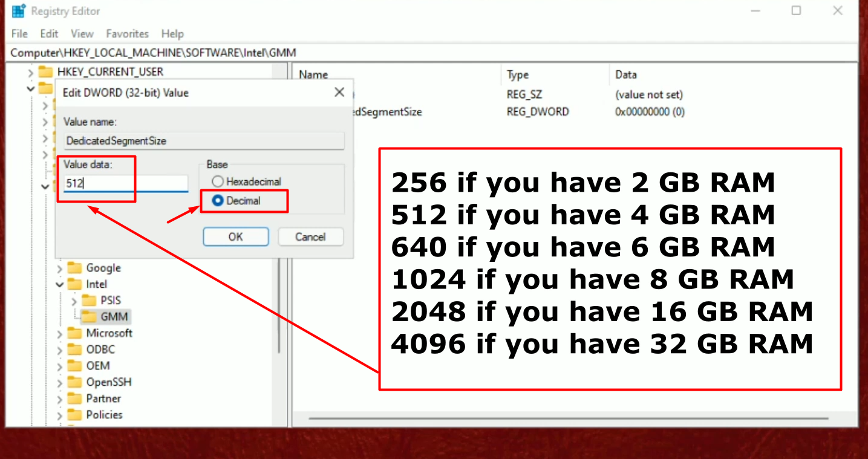Click the Value name field
This screenshot has height=459, width=868.
click(x=204, y=141)
